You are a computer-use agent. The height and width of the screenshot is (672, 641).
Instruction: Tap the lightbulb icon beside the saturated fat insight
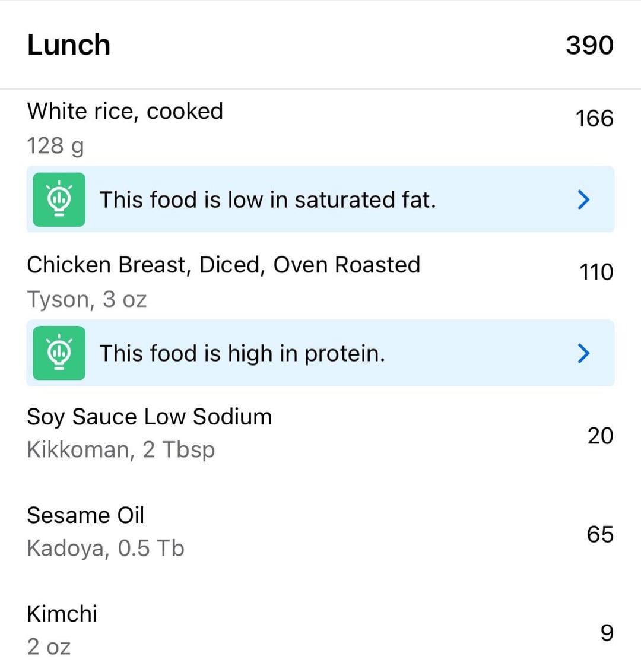click(59, 199)
